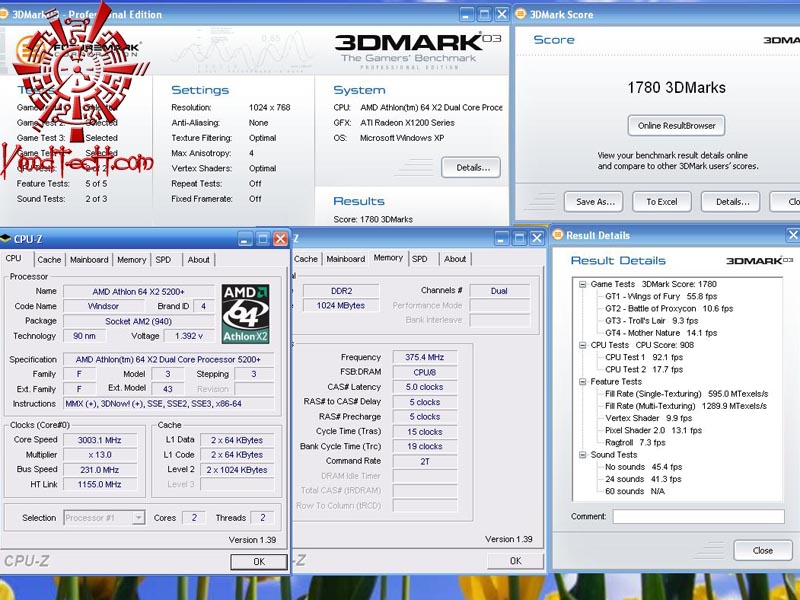Select the Vertex Shader result row

(x=648, y=418)
